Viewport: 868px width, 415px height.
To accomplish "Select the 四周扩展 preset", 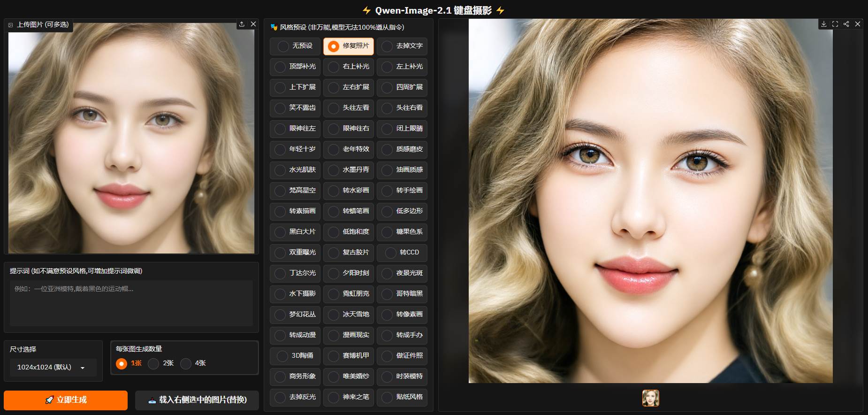I will (x=402, y=87).
